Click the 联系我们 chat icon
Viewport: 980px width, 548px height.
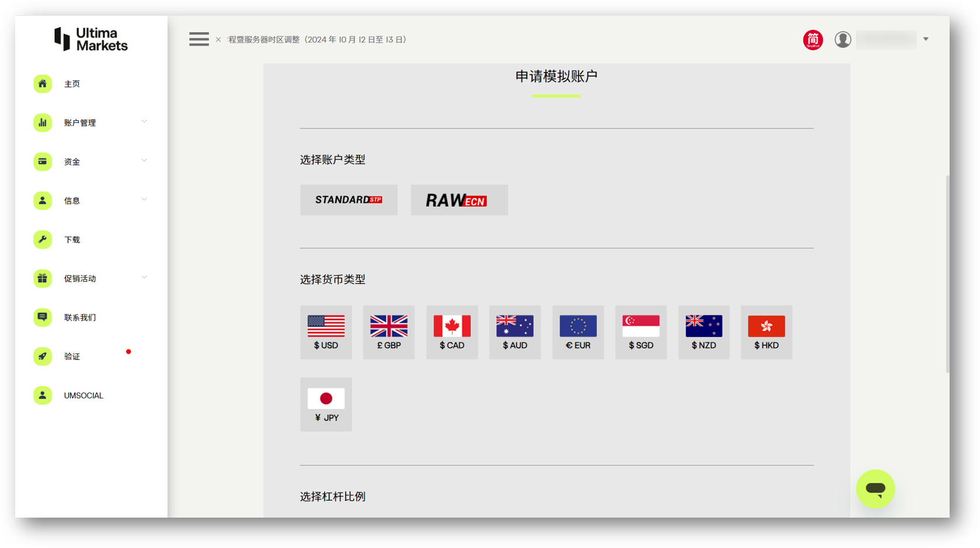click(x=43, y=317)
